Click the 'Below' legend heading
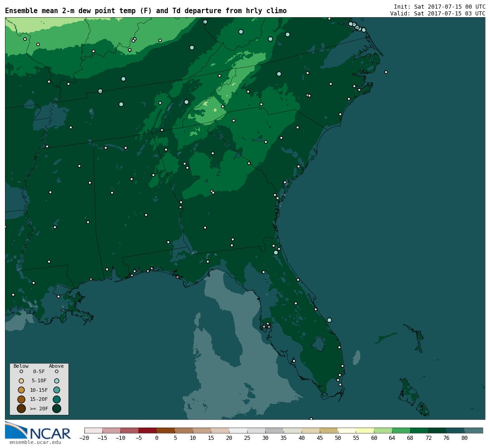490x448 pixels. (21, 366)
